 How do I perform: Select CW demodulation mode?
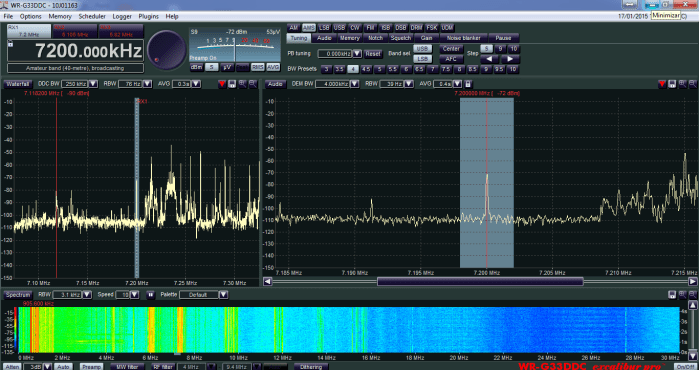354,28
